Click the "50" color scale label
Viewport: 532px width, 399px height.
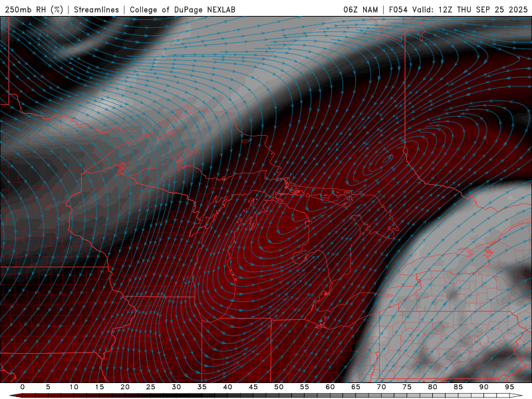(x=279, y=387)
